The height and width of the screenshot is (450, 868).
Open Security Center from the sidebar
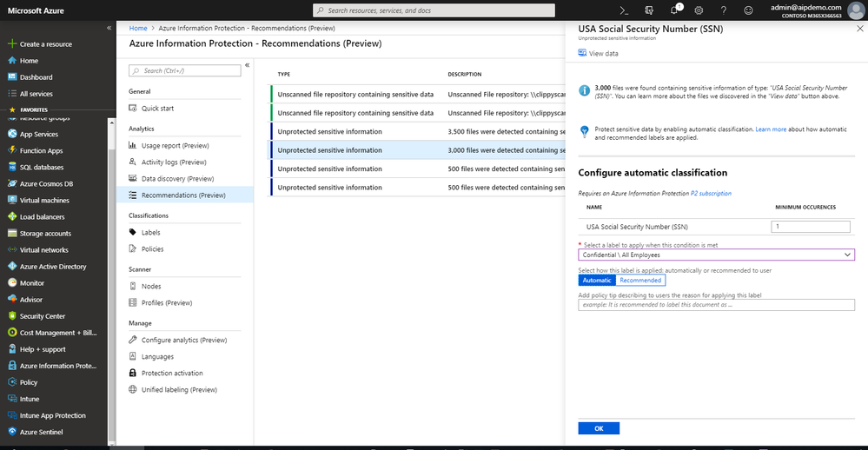tap(43, 316)
